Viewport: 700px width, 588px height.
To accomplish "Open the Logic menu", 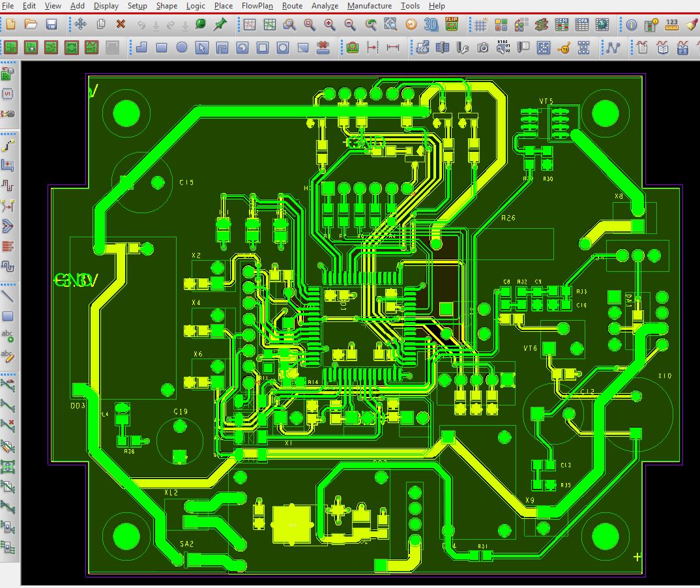I will pyautogui.click(x=196, y=6).
